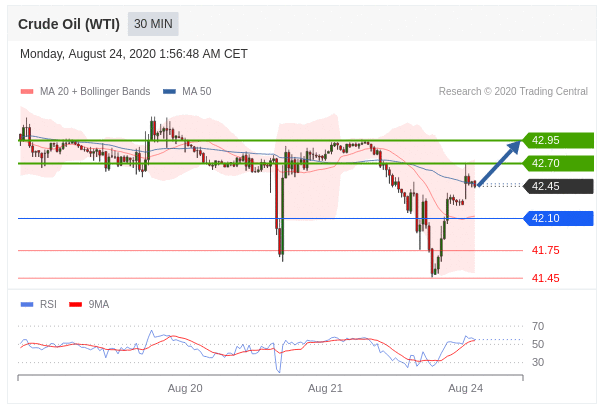Click the Research © 2020 Trading Central credit

tap(513, 91)
